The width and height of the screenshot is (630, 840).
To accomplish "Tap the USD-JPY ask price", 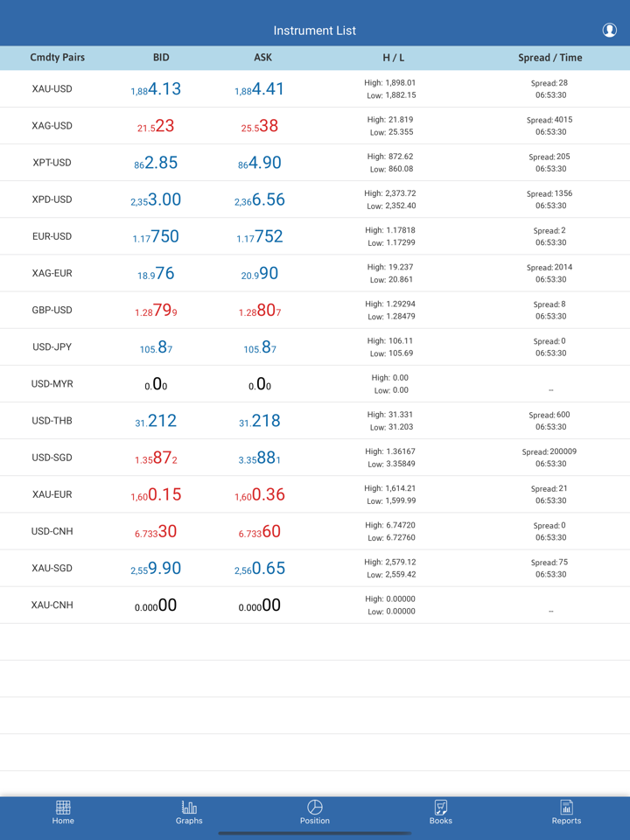I will pyautogui.click(x=259, y=347).
